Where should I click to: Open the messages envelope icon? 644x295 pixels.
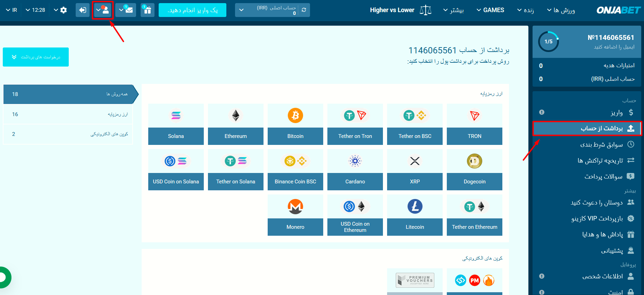126,10
